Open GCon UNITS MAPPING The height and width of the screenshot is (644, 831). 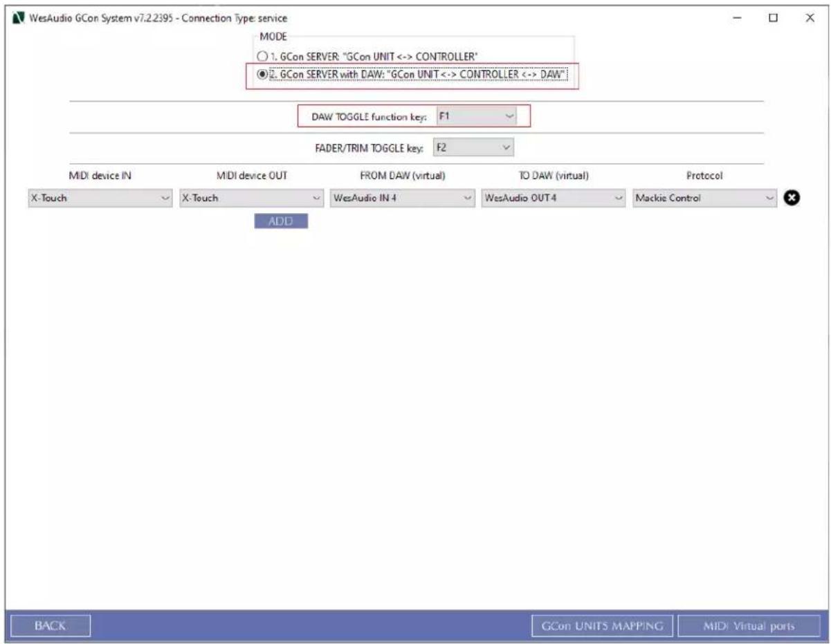[x=603, y=626]
